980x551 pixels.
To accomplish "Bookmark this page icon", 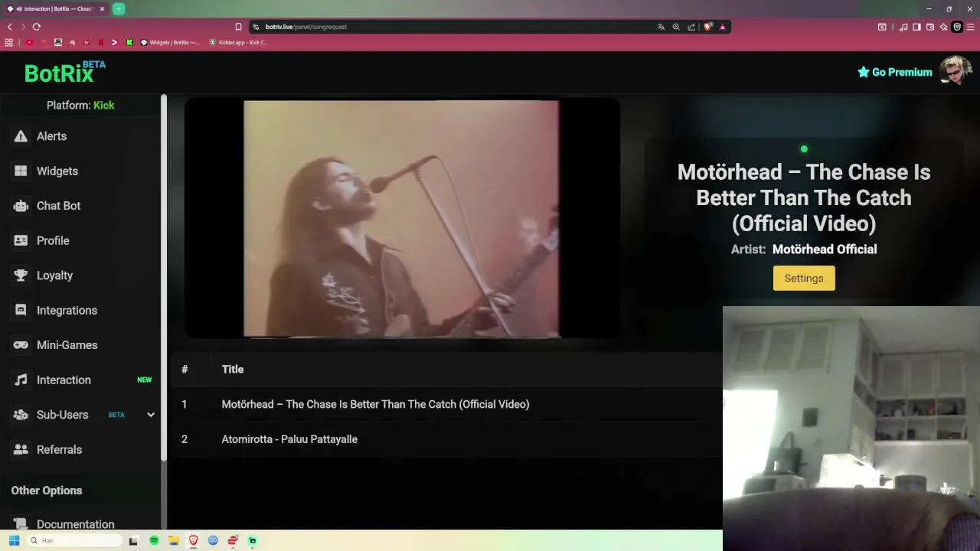I will (x=238, y=27).
